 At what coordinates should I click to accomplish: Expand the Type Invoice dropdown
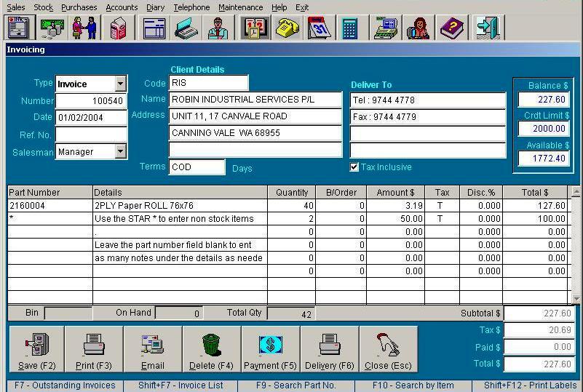(x=120, y=84)
